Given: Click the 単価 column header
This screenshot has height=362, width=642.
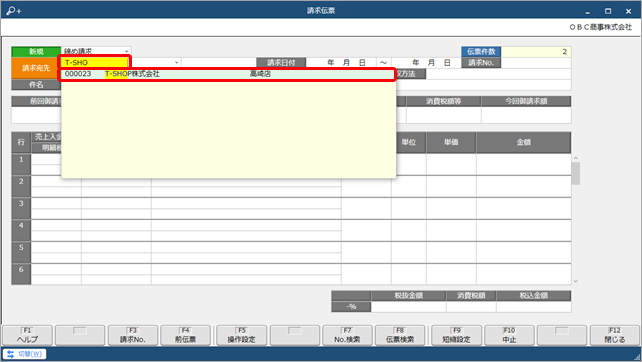Looking at the screenshot, I should click(x=451, y=143).
